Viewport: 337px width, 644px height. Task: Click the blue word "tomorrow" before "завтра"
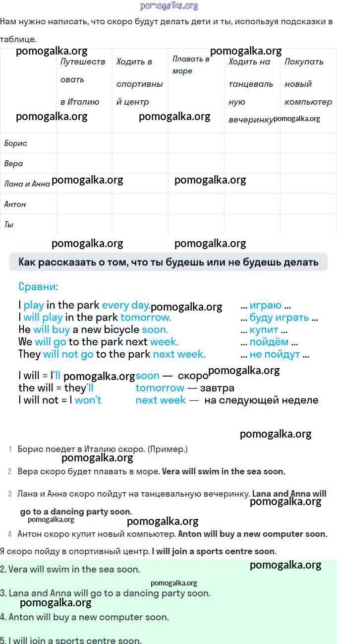point(160,388)
